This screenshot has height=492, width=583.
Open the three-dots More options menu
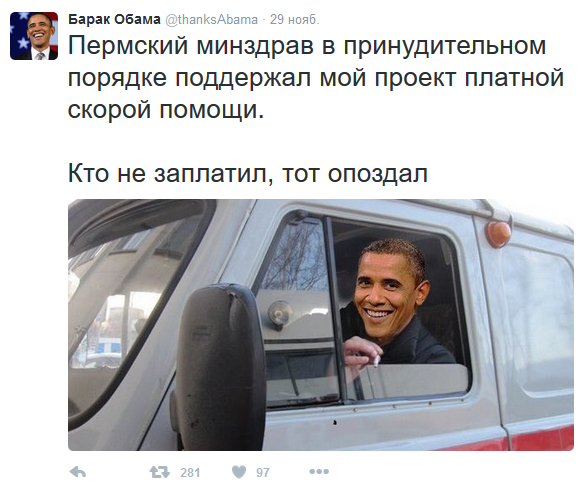(x=319, y=472)
